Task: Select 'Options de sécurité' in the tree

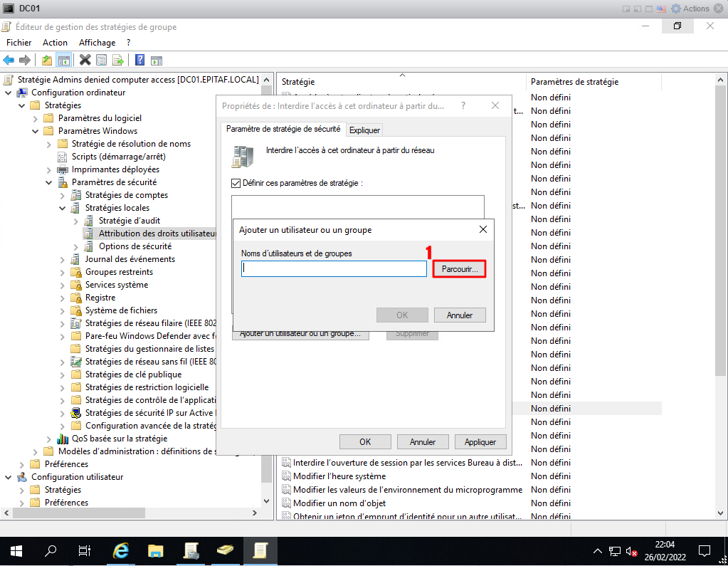Action: click(x=134, y=246)
